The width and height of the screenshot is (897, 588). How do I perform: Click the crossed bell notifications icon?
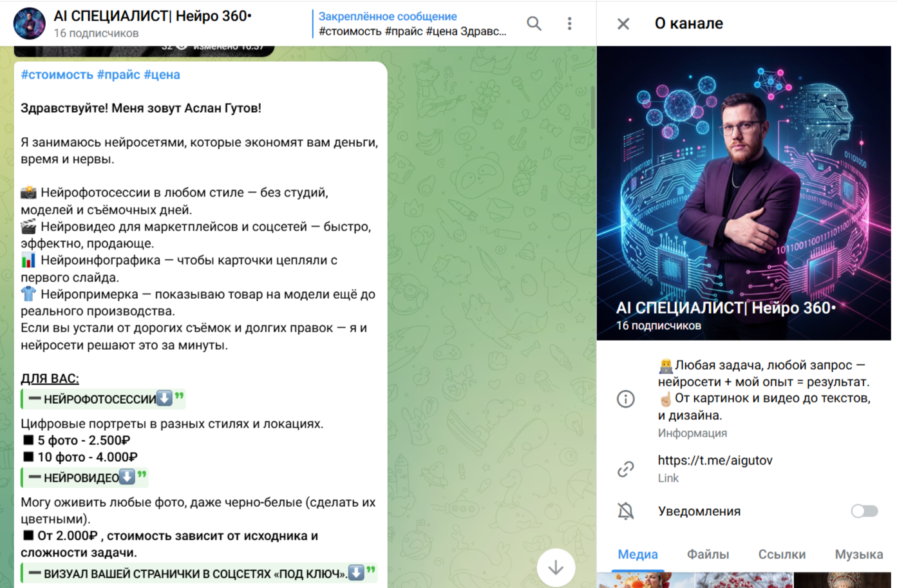(625, 511)
